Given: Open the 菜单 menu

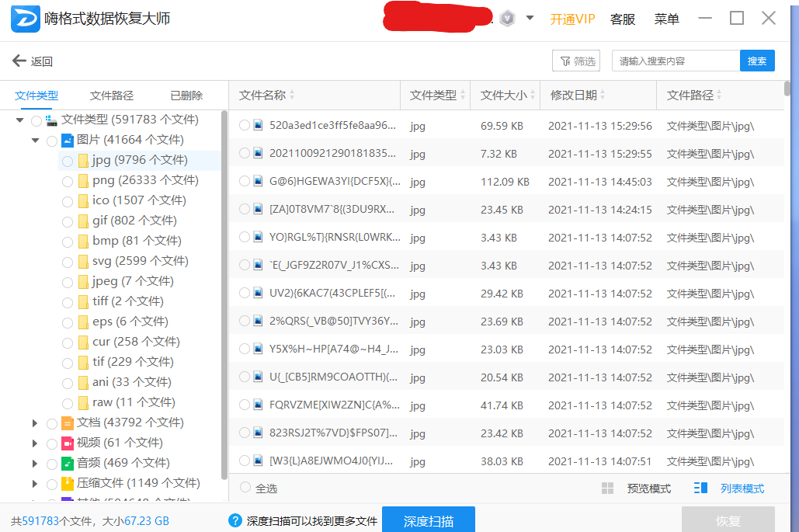Looking at the screenshot, I should pos(666,19).
